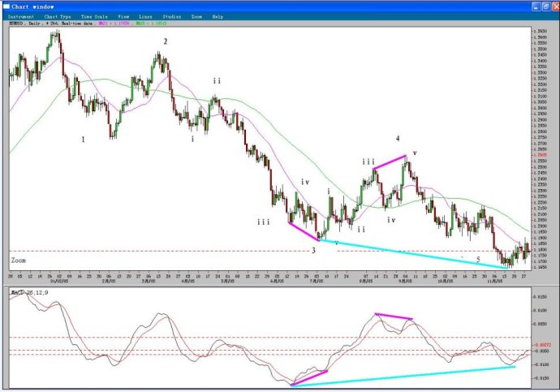This screenshot has height=392, width=560.
Task: Open the Lines menu
Action: [x=145, y=15]
